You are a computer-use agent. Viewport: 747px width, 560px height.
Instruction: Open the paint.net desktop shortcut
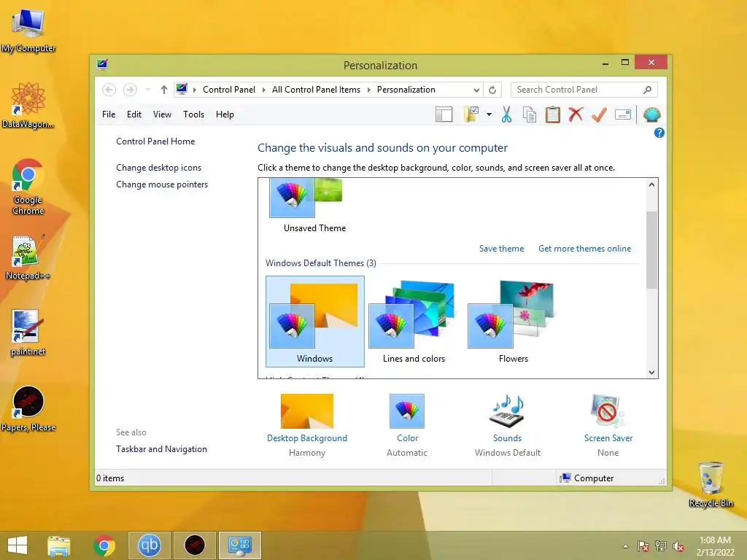28,332
